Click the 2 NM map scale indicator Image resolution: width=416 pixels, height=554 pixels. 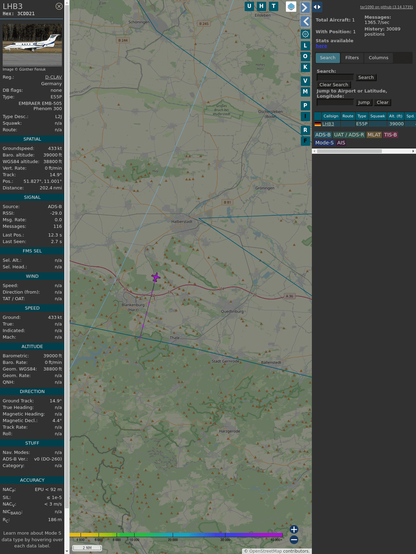pyautogui.click(x=87, y=548)
